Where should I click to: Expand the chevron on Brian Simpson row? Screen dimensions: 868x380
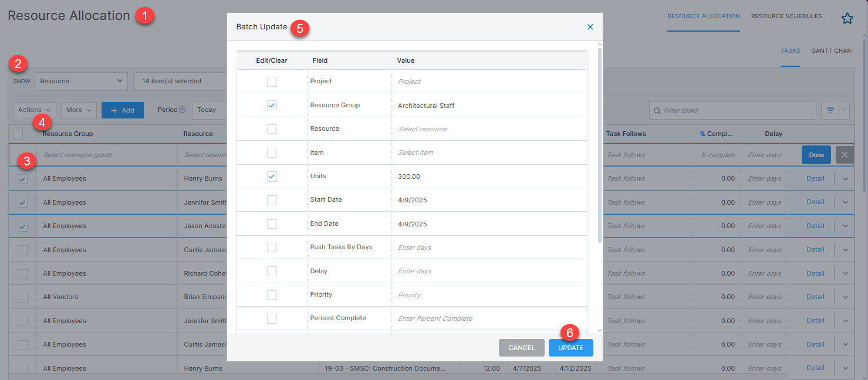pyautogui.click(x=845, y=297)
